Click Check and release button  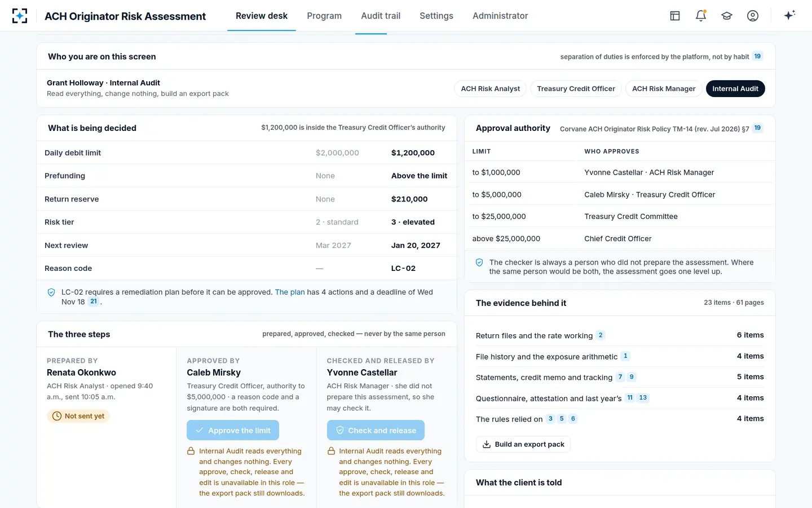[x=376, y=430]
